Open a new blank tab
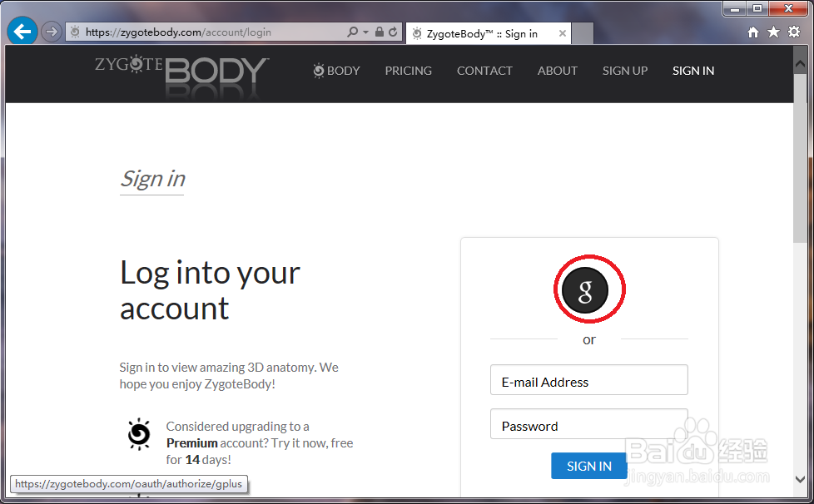Viewport: 814px width, 504px height. (x=583, y=34)
